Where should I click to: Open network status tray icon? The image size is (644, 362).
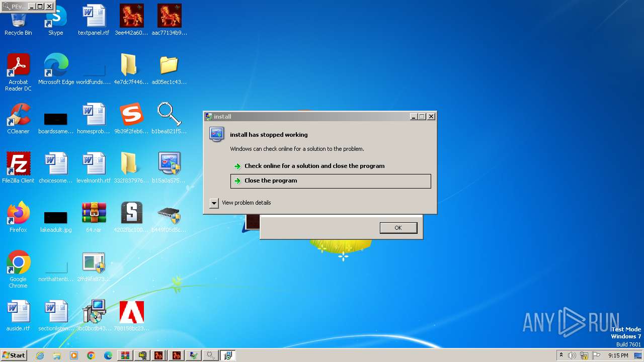coord(584,355)
